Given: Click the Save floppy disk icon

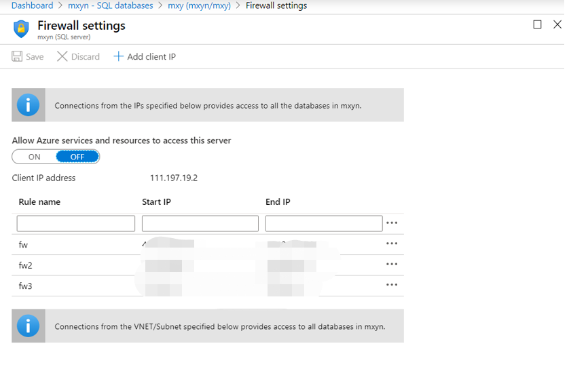Looking at the screenshot, I should coord(17,56).
